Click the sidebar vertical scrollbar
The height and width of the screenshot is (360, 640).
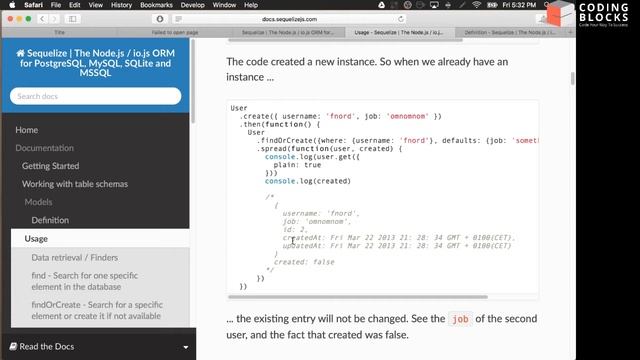(193, 81)
